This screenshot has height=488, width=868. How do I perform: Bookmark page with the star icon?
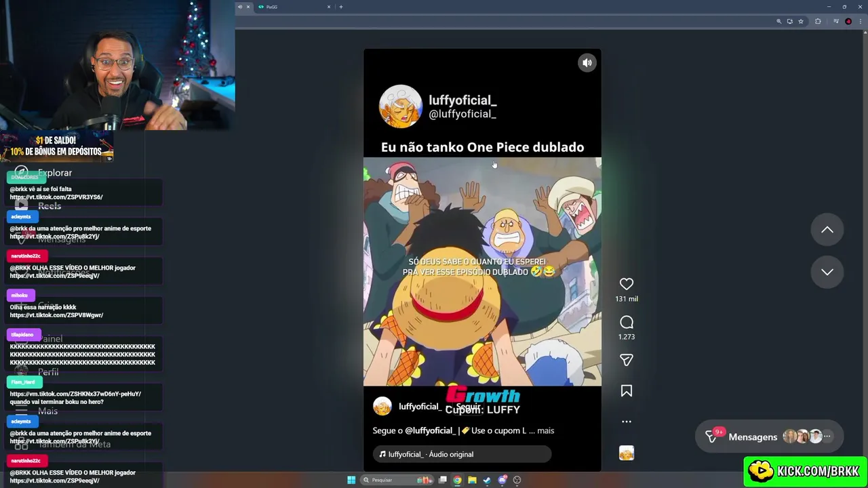[801, 22]
